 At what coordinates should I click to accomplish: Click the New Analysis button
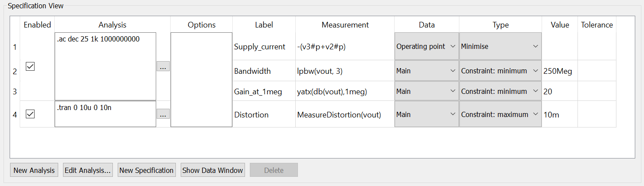pos(34,170)
